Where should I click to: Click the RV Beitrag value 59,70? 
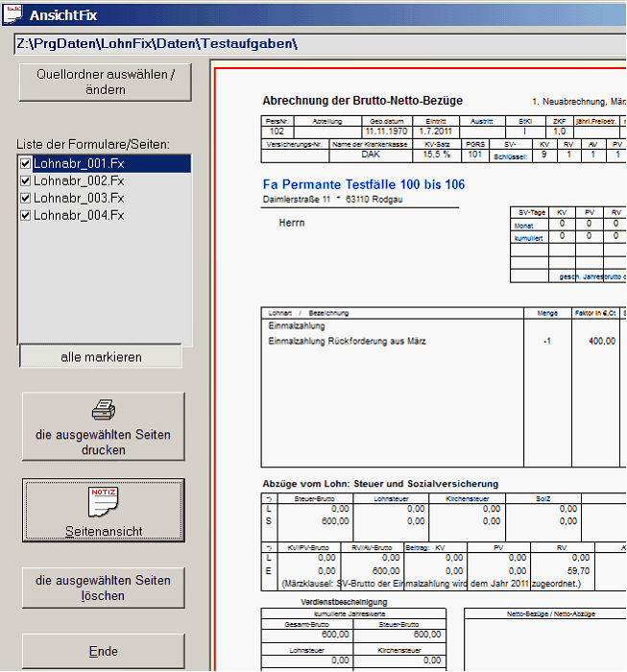tap(579, 571)
